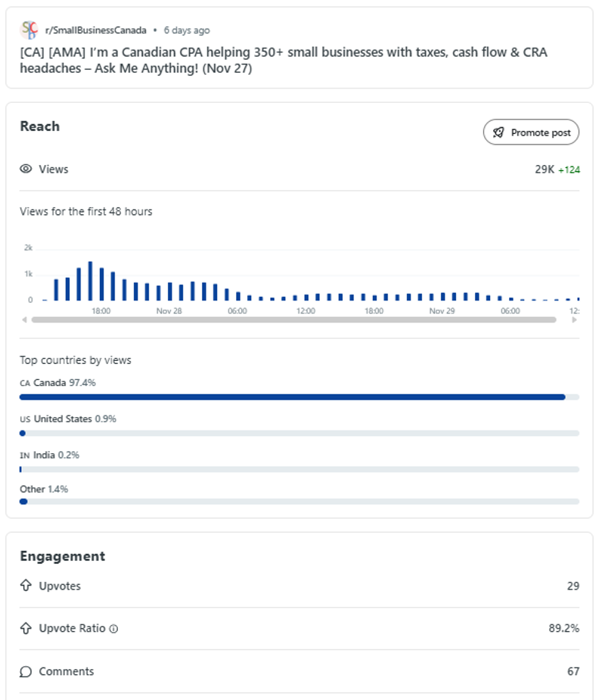Screen dimensions: 605x700
Task: Click the 29K views count
Action: (x=544, y=170)
